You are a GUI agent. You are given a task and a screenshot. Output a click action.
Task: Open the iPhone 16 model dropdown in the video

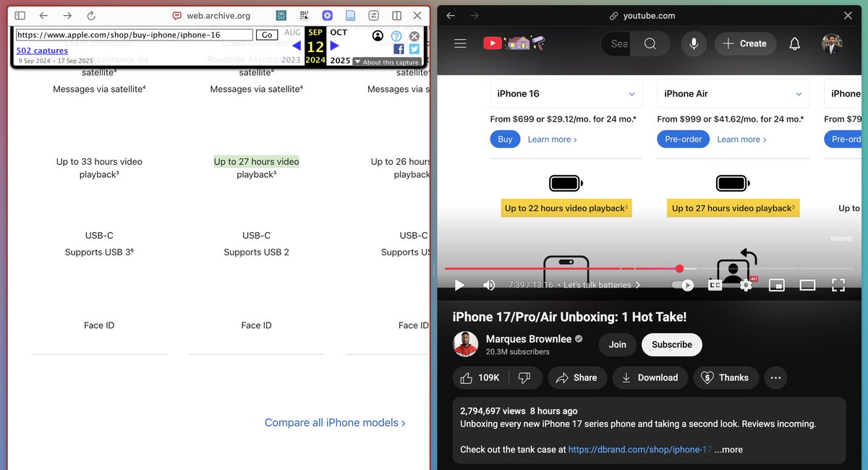(x=566, y=94)
